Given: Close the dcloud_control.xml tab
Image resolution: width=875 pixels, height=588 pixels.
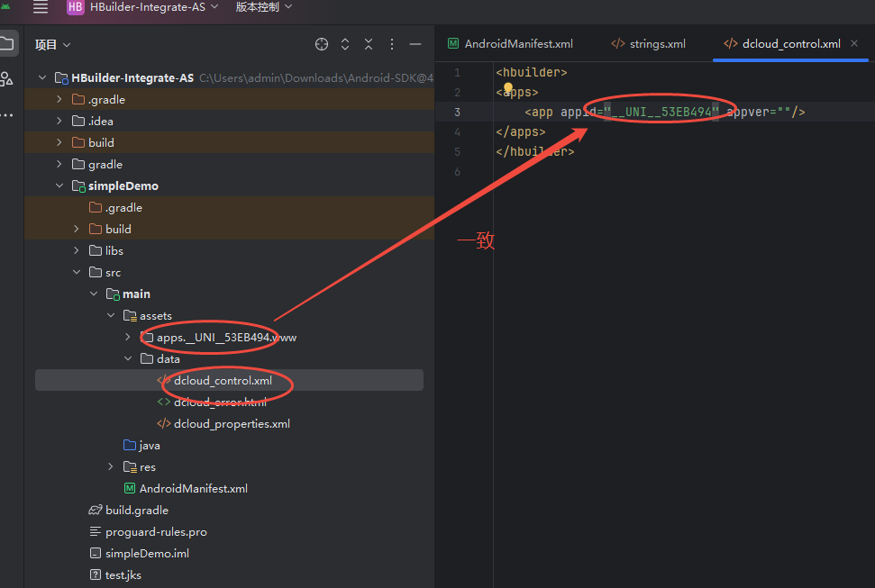Looking at the screenshot, I should [x=854, y=43].
